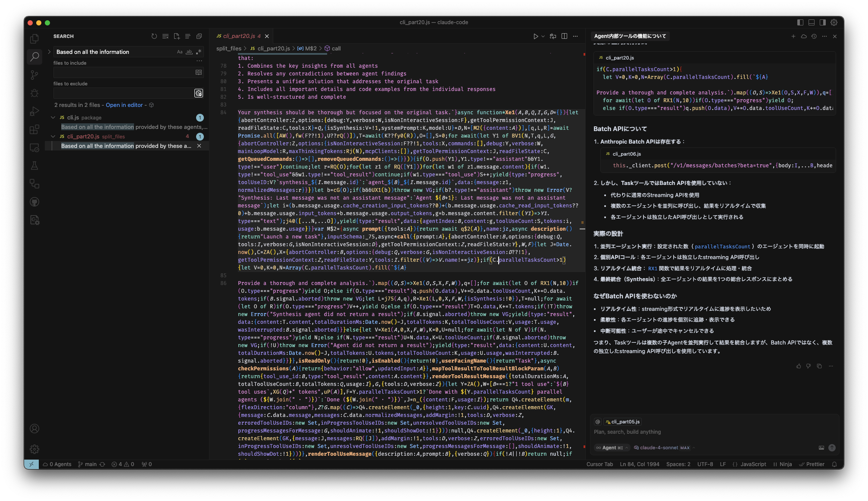Add context with the @ button
868x501 pixels.
597,422
